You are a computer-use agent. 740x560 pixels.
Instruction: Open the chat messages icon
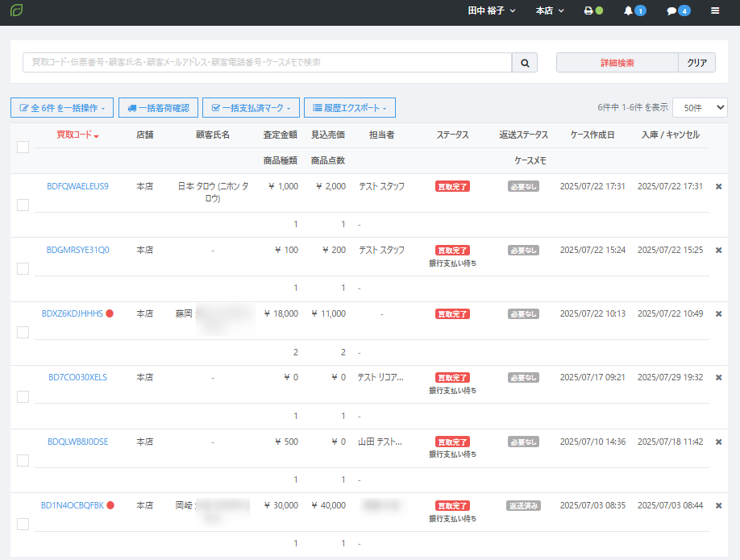tap(671, 11)
